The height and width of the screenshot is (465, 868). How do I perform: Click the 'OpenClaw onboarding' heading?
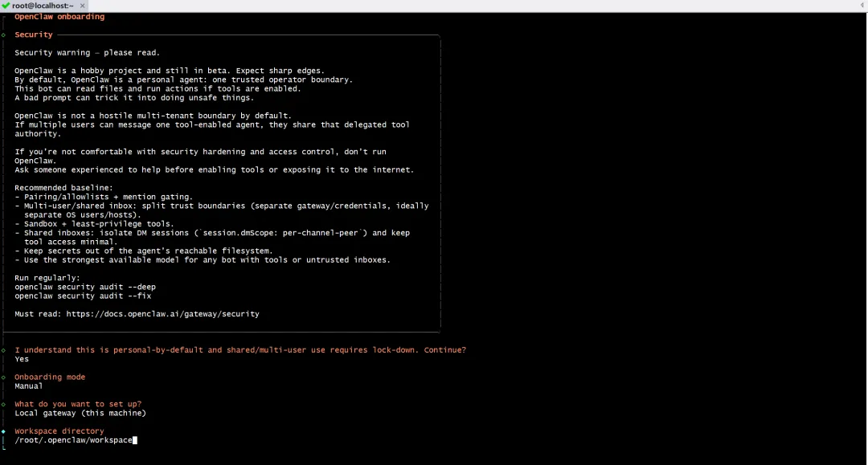[x=59, y=17]
